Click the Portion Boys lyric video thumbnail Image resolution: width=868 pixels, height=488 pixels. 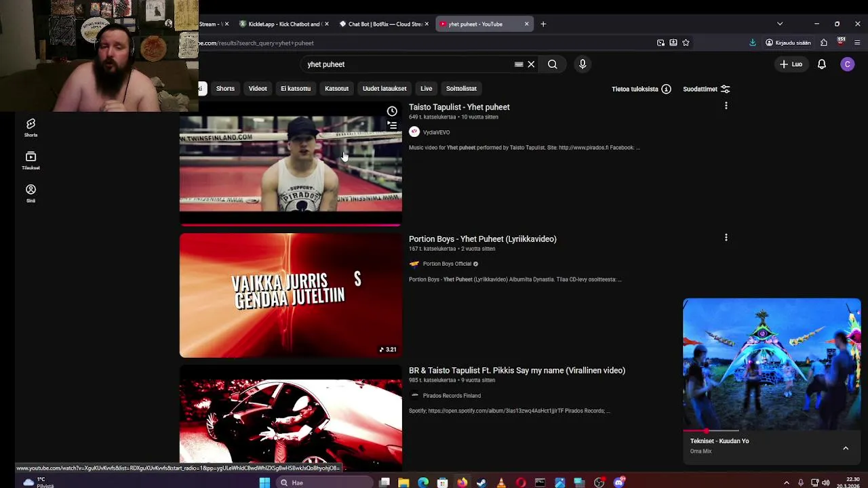[x=290, y=296]
